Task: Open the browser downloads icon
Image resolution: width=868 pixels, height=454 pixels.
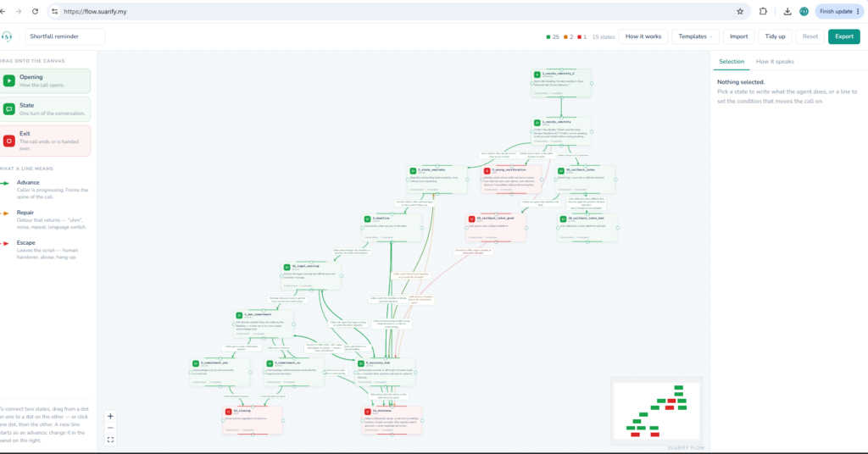Action: tap(787, 11)
